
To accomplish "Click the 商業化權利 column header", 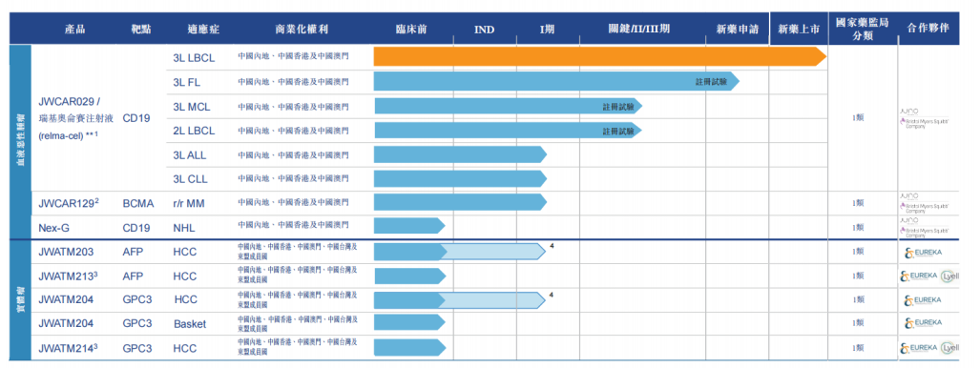I will 302,30.
